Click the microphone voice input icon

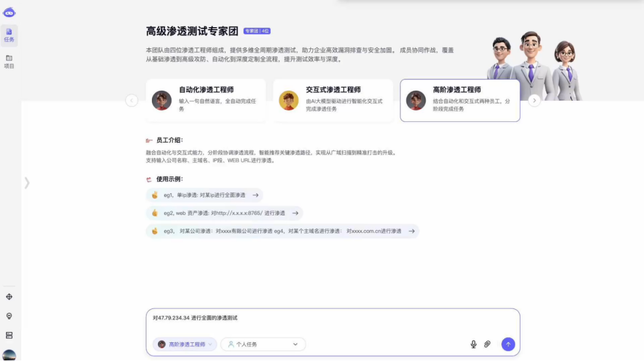[x=473, y=344]
